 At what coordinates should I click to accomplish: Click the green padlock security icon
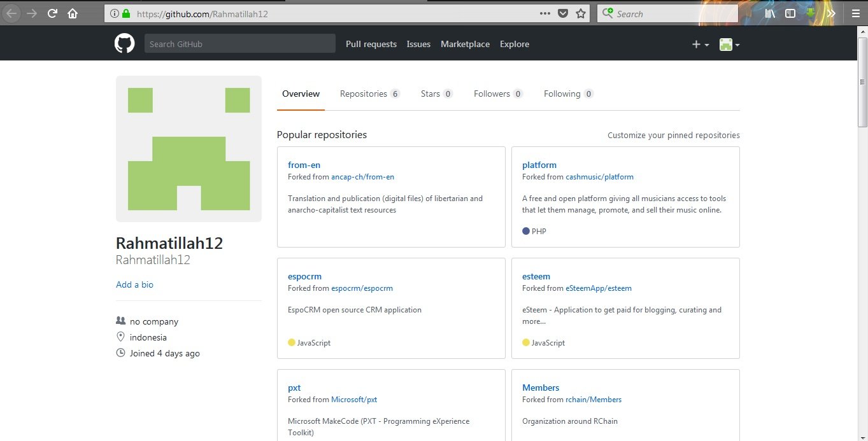pyautogui.click(x=126, y=13)
